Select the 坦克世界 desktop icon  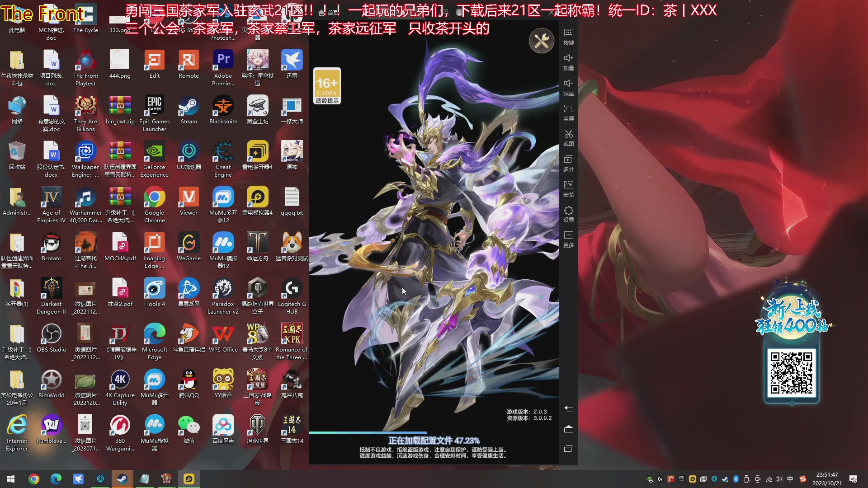click(257, 429)
